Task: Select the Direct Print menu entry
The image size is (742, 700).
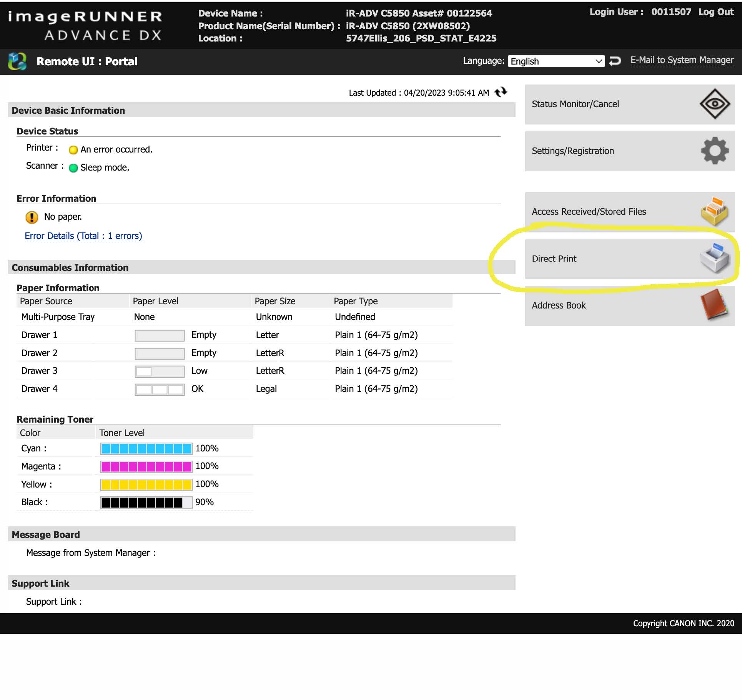Action: point(554,259)
